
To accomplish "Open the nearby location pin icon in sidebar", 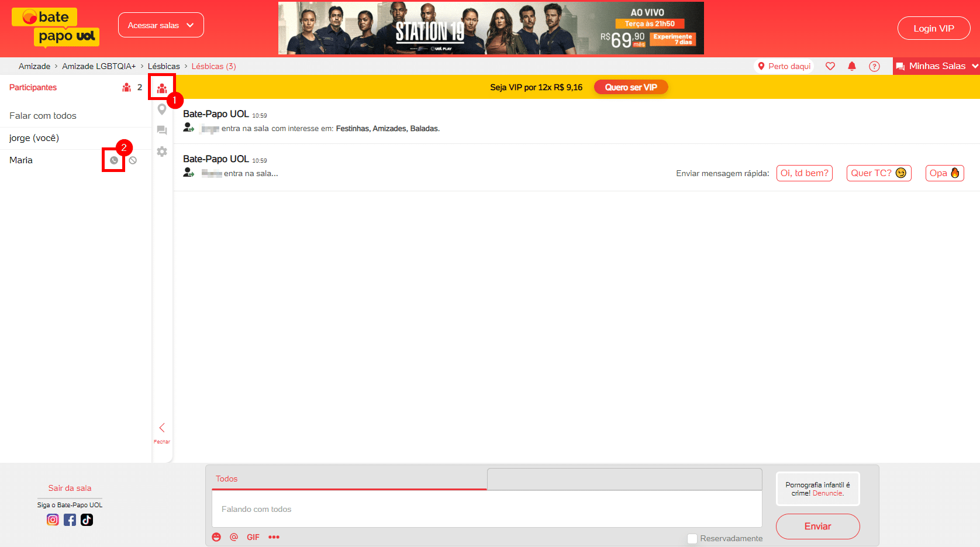I will [x=162, y=109].
